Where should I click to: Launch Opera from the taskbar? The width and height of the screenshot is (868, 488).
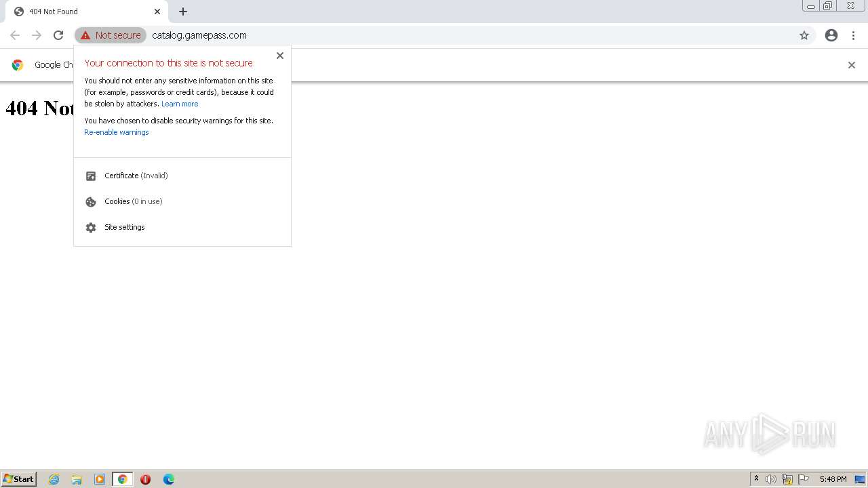click(x=145, y=479)
